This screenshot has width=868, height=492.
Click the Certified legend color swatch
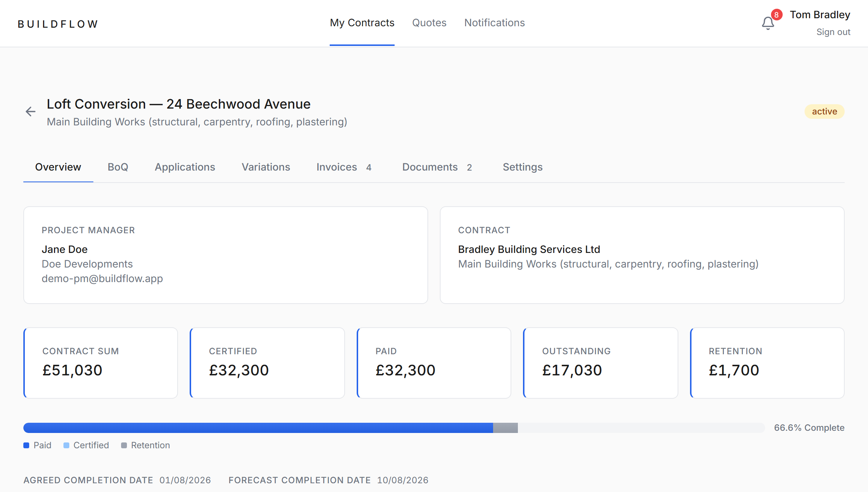point(66,445)
